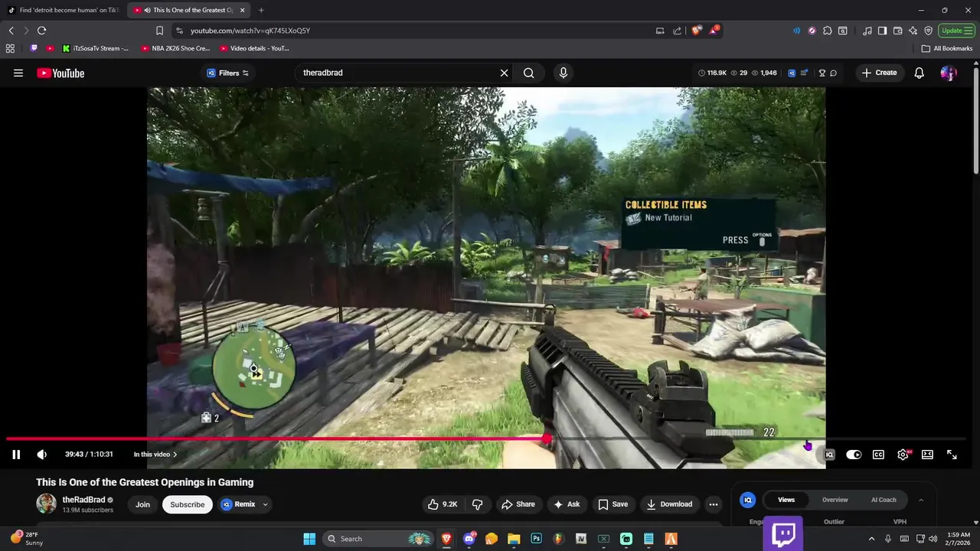This screenshot has width=980, height=551.
Task: Expand the 'In this video' chapters
Action: pos(155,455)
